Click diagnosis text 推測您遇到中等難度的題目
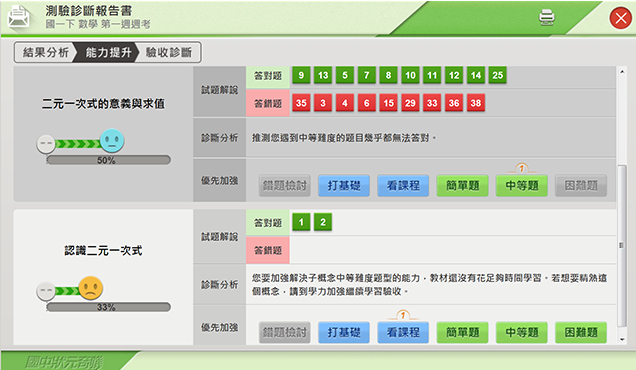The image size is (636, 370). pyautogui.click(x=344, y=138)
